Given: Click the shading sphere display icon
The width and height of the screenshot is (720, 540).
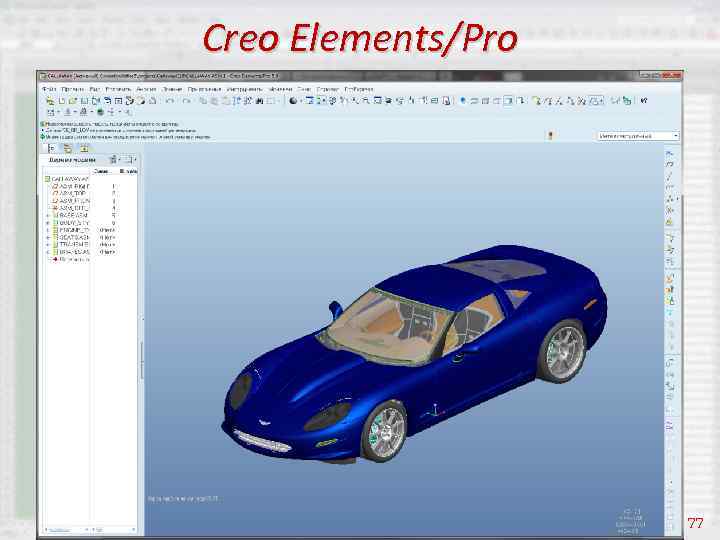Looking at the screenshot, I should pyautogui.click(x=293, y=101).
